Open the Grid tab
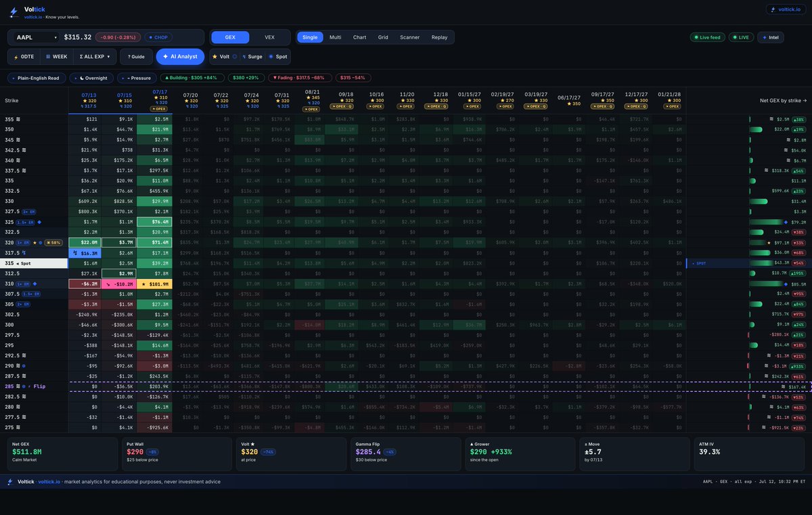The width and height of the screenshot is (812, 515). (x=383, y=37)
